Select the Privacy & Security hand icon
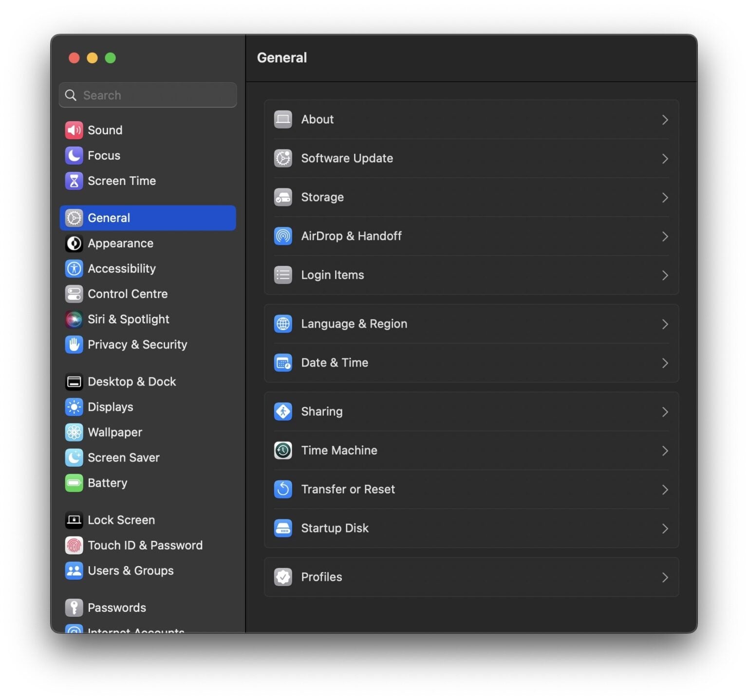748x700 pixels. pyautogui.click(x=74, y=345)
